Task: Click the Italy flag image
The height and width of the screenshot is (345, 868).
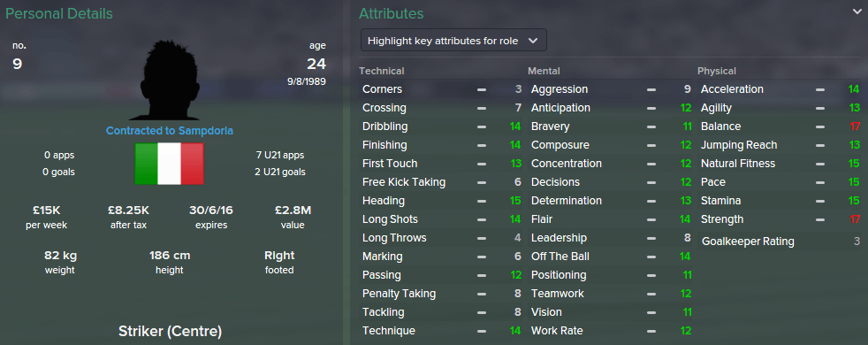Action: (x=170, y=164)
